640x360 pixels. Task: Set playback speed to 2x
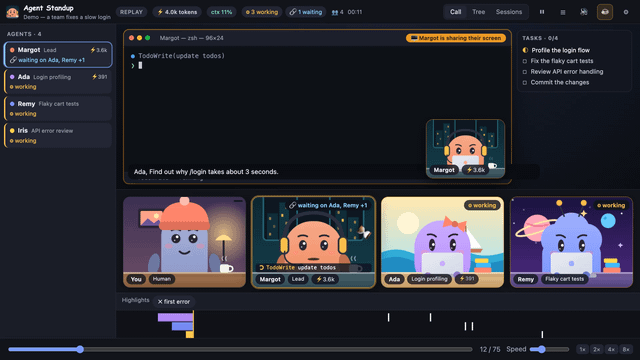[x=597, y=349]
